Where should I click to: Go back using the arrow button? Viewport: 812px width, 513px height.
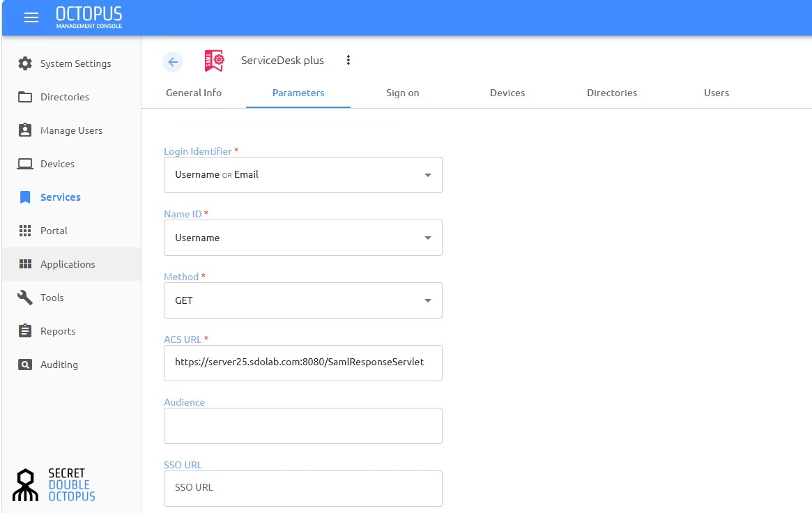173,62
